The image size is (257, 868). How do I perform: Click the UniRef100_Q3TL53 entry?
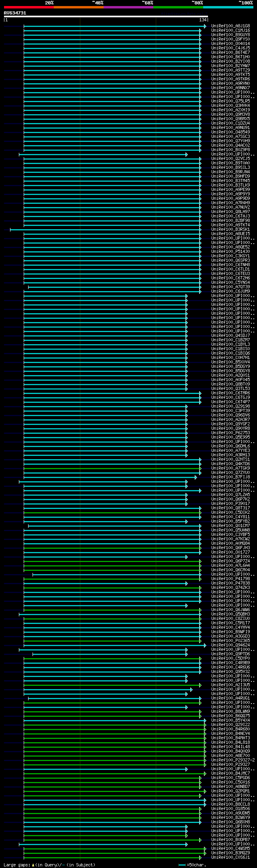[230, 389]
